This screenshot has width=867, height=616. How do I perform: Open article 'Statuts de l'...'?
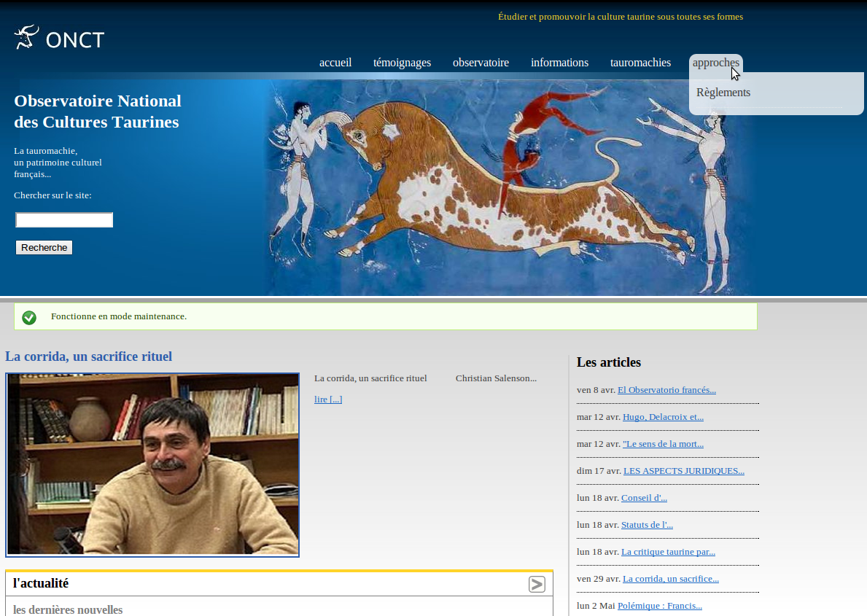647,526
